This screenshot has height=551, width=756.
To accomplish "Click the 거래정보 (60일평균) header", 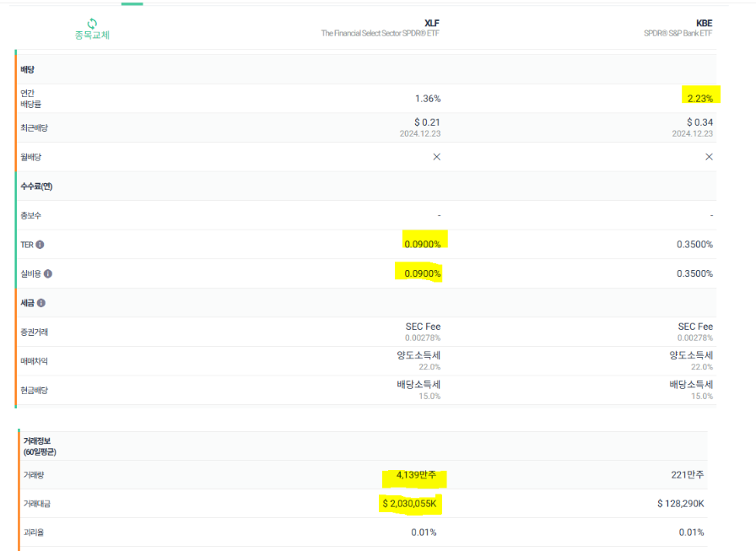I will click(40, 446).
